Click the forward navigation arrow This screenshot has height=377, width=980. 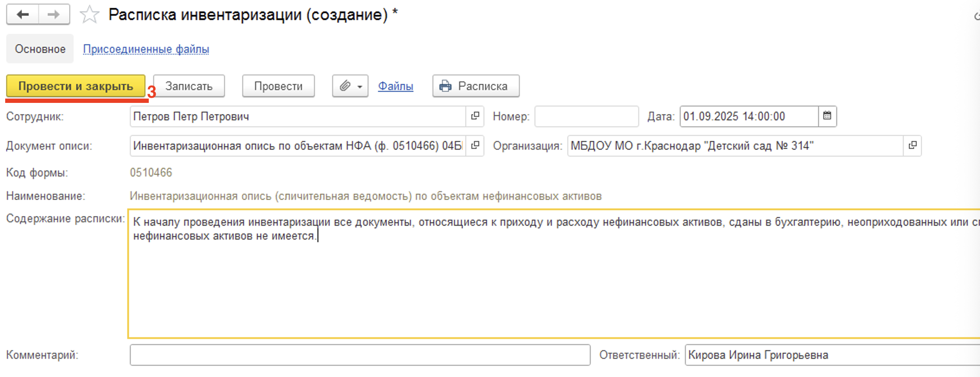point(54,15)
